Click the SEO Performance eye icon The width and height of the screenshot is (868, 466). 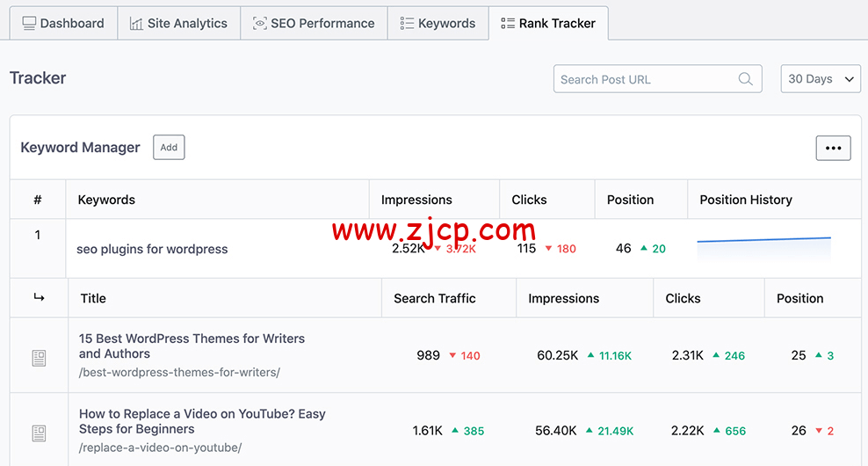coord(259,24)
